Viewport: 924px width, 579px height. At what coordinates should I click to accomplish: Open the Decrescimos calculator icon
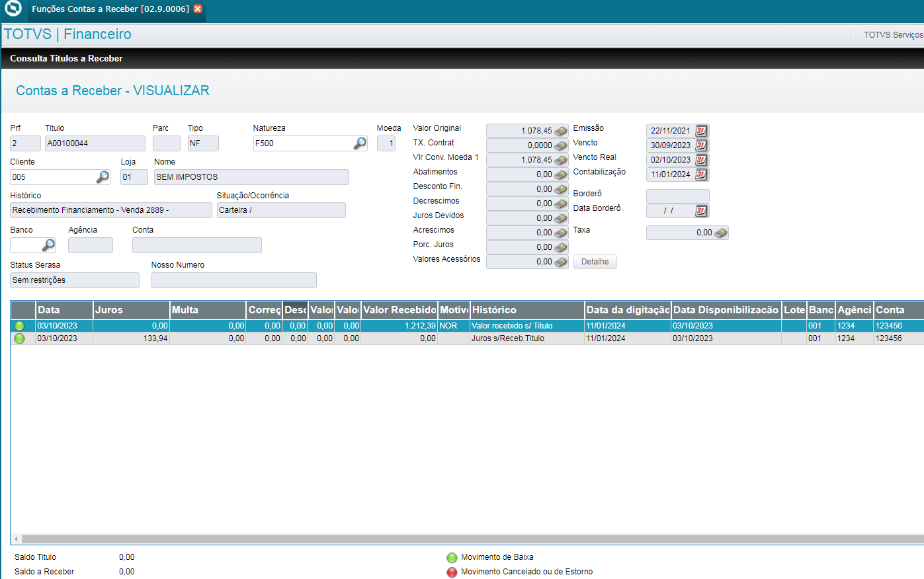(x=561, y=204)
